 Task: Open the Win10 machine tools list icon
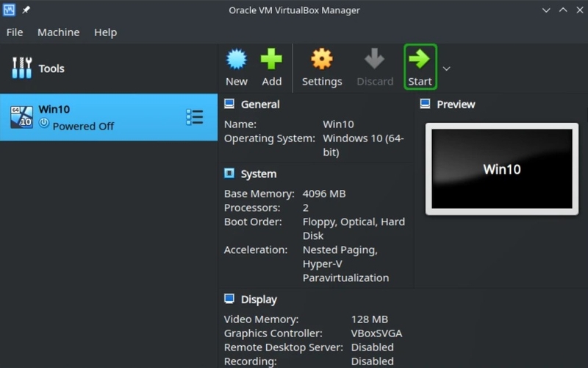pyautogui.click(x=195, y=118)
